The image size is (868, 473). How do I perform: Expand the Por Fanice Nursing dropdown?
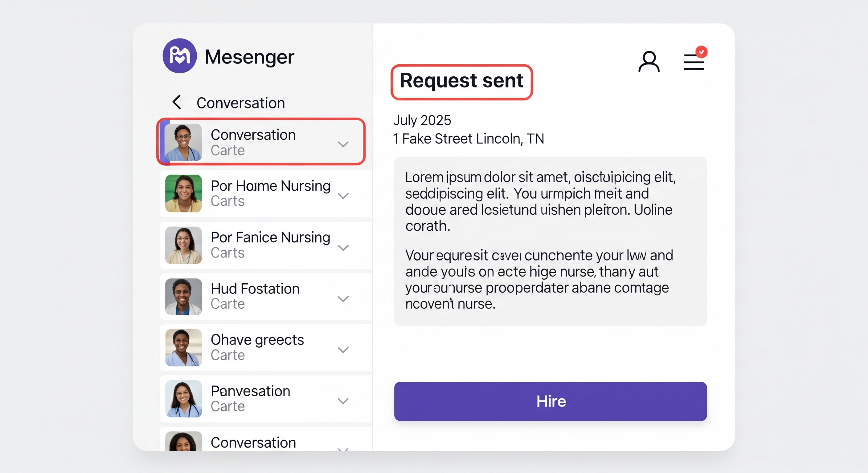tap(344, 248)
